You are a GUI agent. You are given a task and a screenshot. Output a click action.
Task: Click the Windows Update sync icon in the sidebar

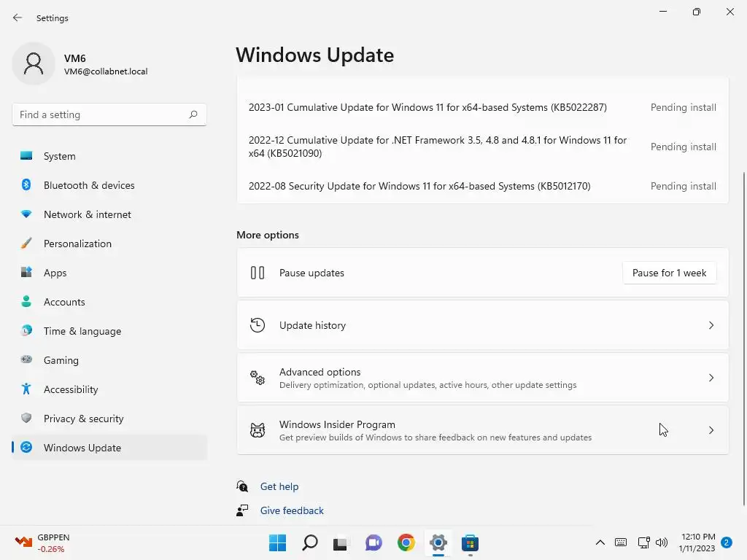[26, 447]
